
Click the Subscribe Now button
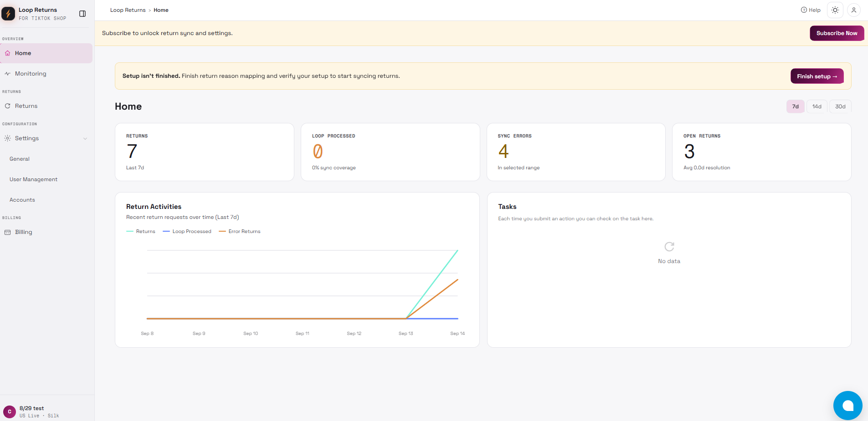pyautogui.click(x=837, y=33)
